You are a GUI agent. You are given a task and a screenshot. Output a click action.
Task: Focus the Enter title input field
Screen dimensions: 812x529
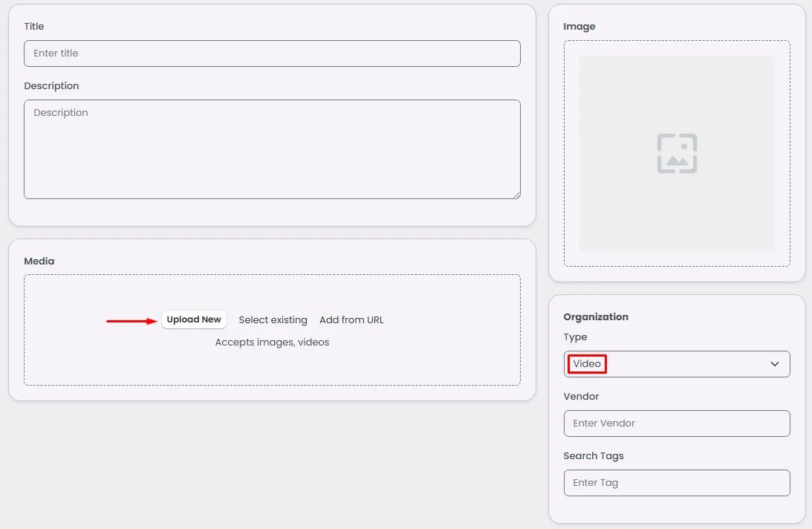(272, 53)
